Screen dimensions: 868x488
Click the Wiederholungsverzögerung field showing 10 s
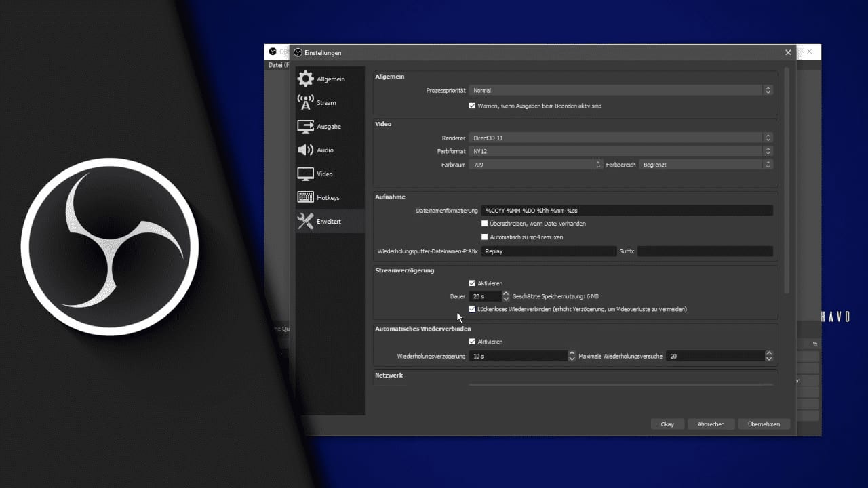tap(518, 356)
